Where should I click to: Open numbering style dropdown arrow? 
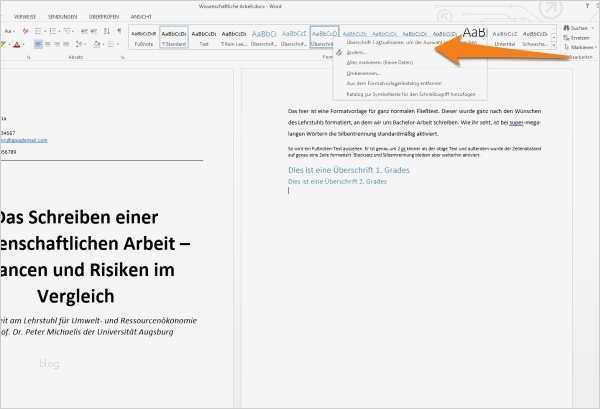tap(59, 31)
